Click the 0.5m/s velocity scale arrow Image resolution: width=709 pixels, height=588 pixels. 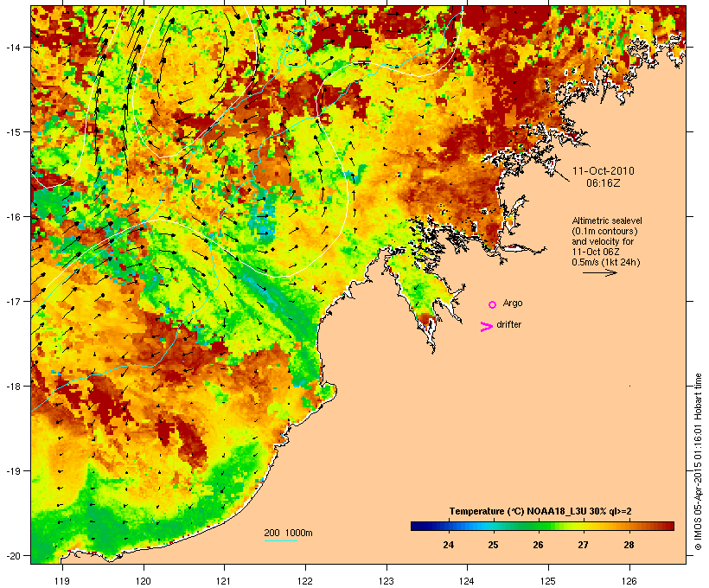pyautogui.click(x=599, y=272)
